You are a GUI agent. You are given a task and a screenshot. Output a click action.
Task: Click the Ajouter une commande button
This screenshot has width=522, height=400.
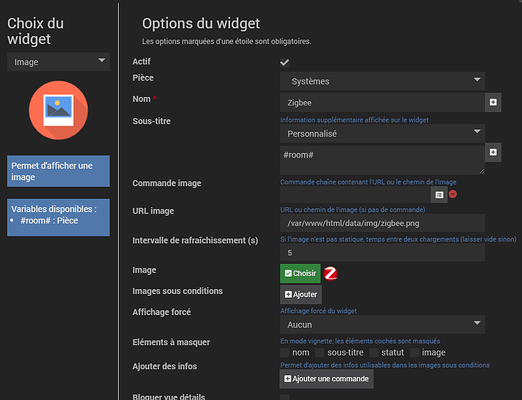326,379
